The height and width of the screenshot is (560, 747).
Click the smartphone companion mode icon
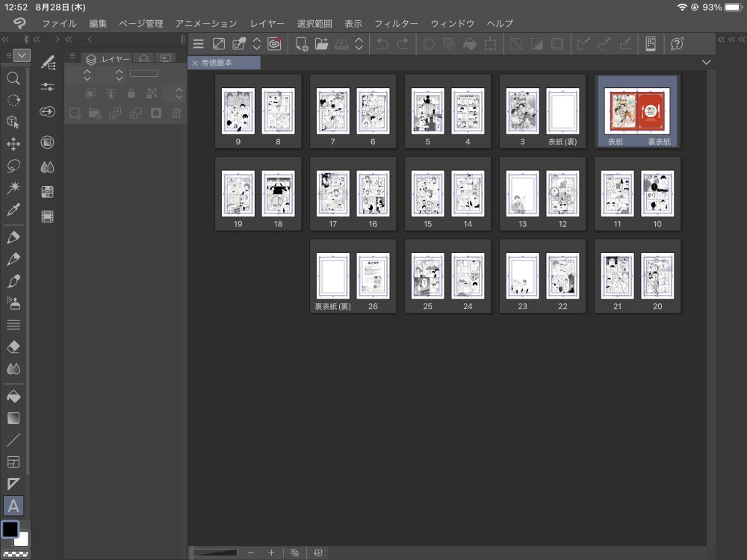651,44
